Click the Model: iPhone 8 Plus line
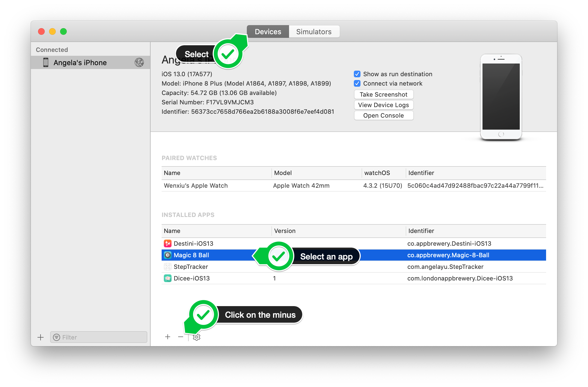This screenshot has width=588, height=387. click(x=246, y=83)
